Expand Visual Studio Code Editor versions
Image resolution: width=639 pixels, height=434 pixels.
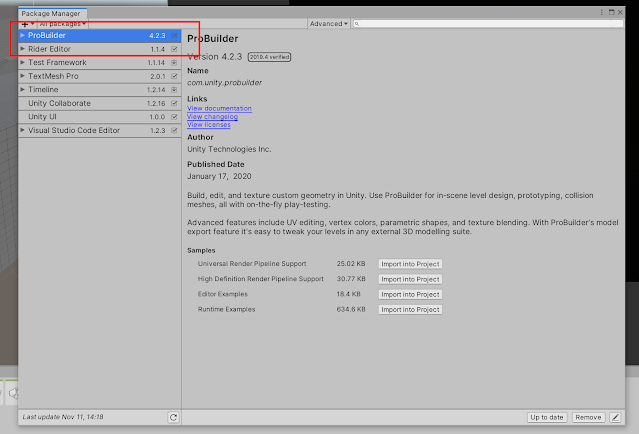pos(23,130)
